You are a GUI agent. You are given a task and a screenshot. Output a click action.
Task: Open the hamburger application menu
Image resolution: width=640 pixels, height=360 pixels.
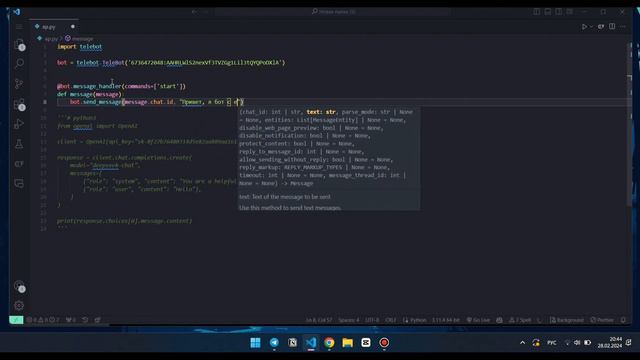click(19, 27)
